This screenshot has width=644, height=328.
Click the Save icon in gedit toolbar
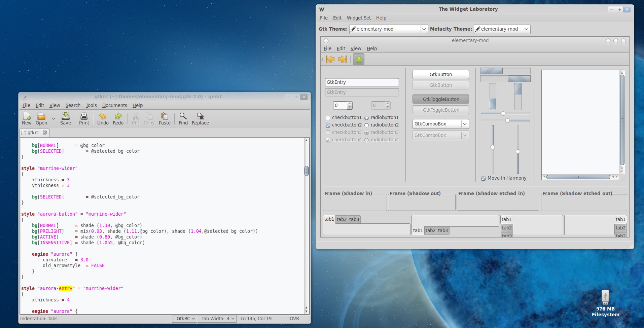click(x=65, y=116)
